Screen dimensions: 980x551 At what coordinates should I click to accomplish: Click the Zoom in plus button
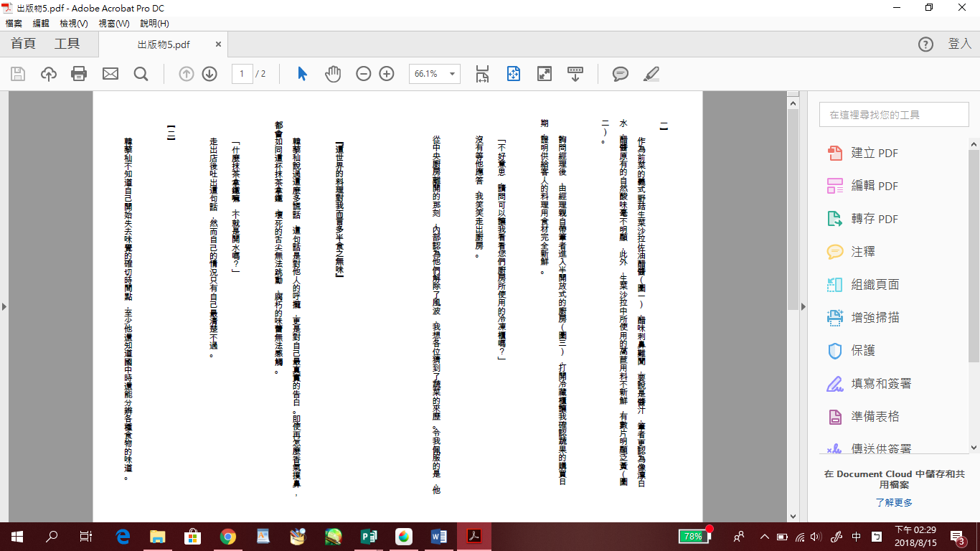(387, 74)
